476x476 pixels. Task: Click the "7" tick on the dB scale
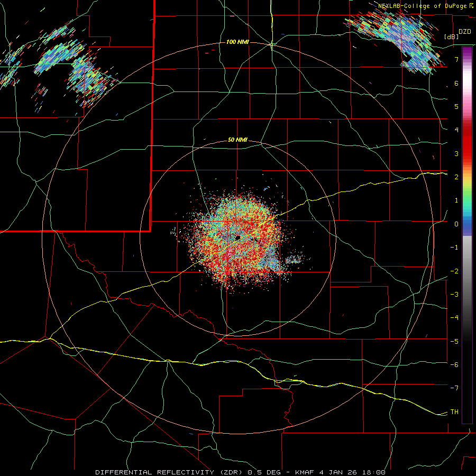point(456,59)
